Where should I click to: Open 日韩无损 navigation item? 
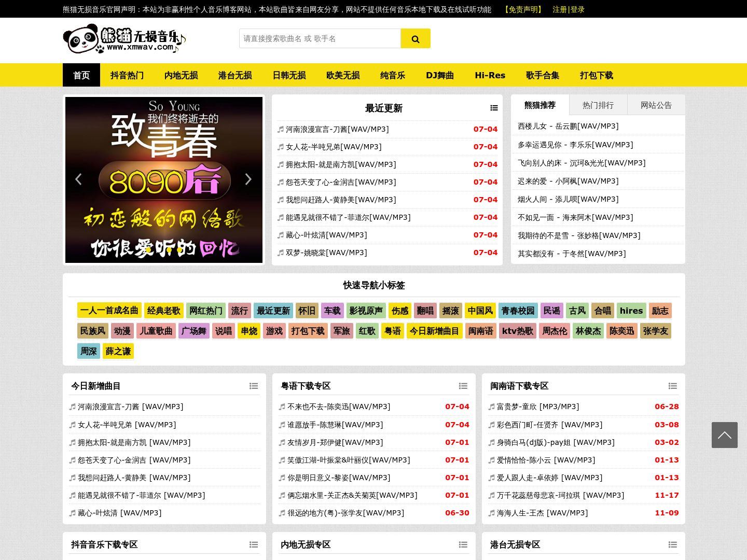click(289, 75)
